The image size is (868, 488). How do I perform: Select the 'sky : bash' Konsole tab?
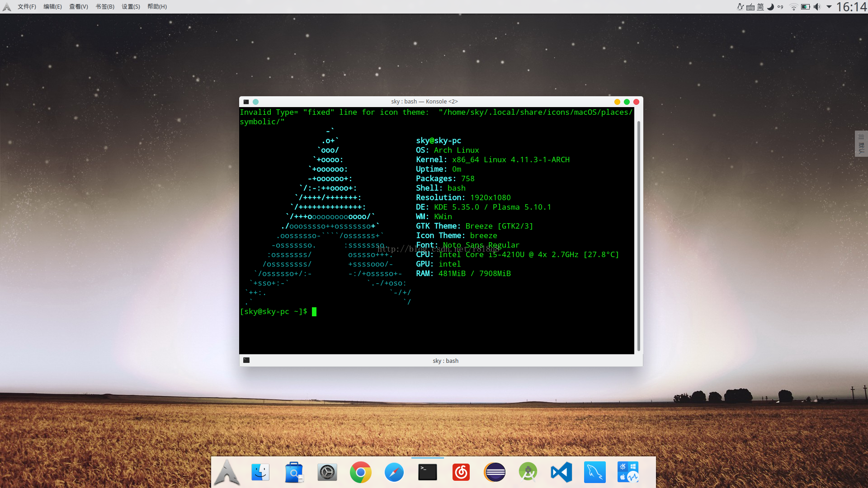tap(445, 361)
